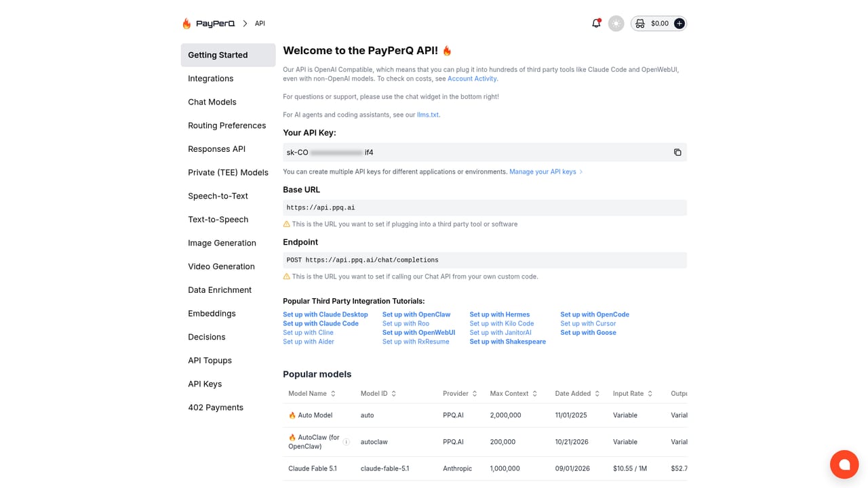Sort table by Input Rate column
The width and height of the screenshot is (868, 488).
[633, 394]
